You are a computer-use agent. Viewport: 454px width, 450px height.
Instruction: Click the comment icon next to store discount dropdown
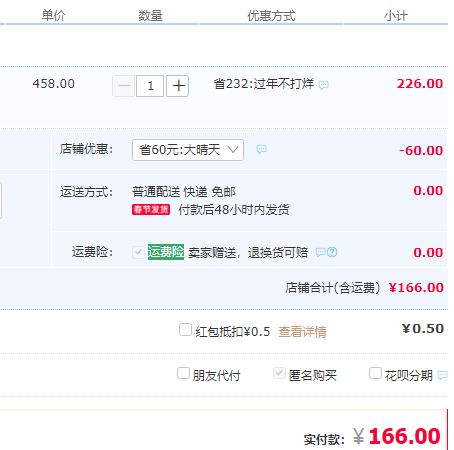pos(261,149)
